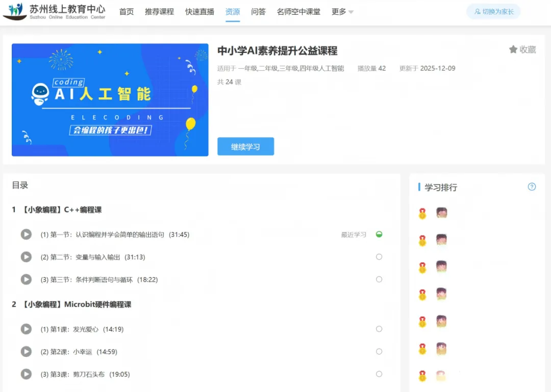Click sixth-ranked medal icon in 学习排行
Viewport: 551px width, 392px height.
422,349
